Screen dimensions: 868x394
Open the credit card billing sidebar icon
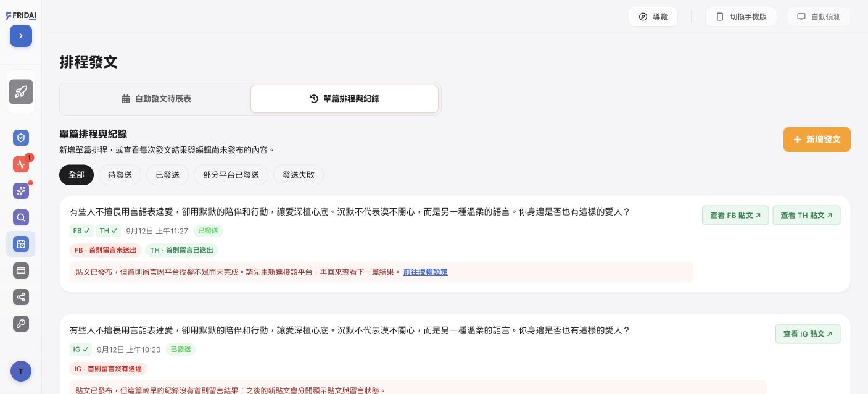point(21,270)
